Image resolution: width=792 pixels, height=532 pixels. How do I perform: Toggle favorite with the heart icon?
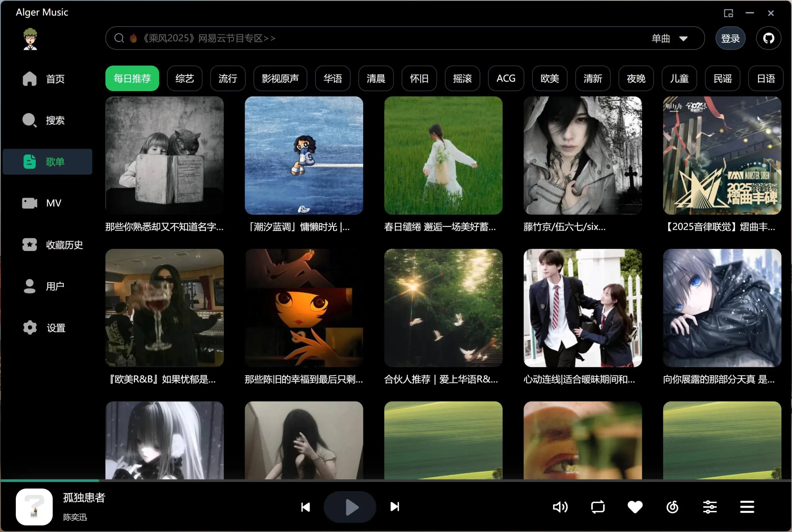pyautogui.click(x=635, y=507)
